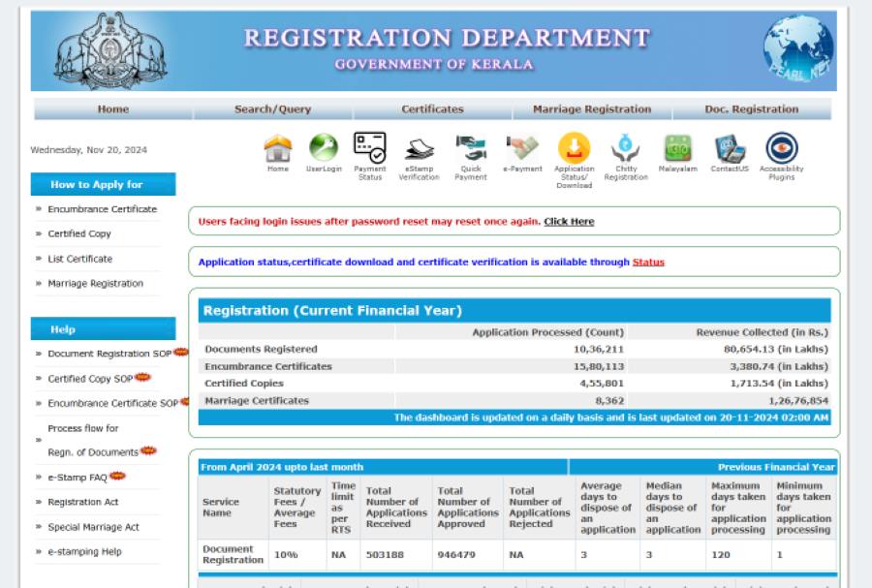The image size is (872, 588).
Task: Click 'Registration (Current Financial Year)' heading
Action: (332, 311)
